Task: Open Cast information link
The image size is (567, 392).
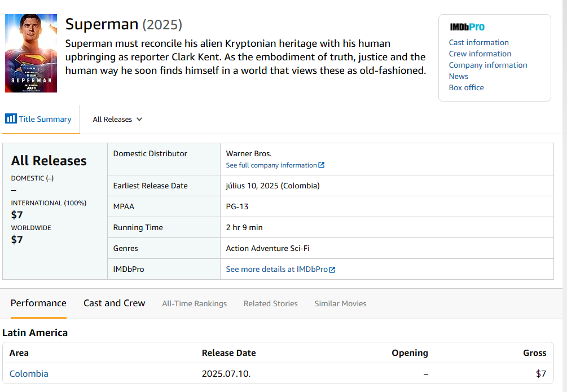Action: point(479,42)
